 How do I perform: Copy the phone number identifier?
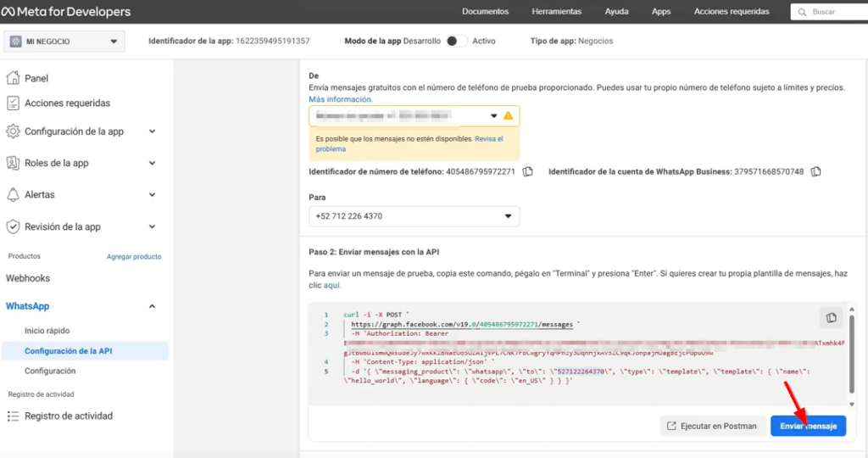click(x=527, y=171)
